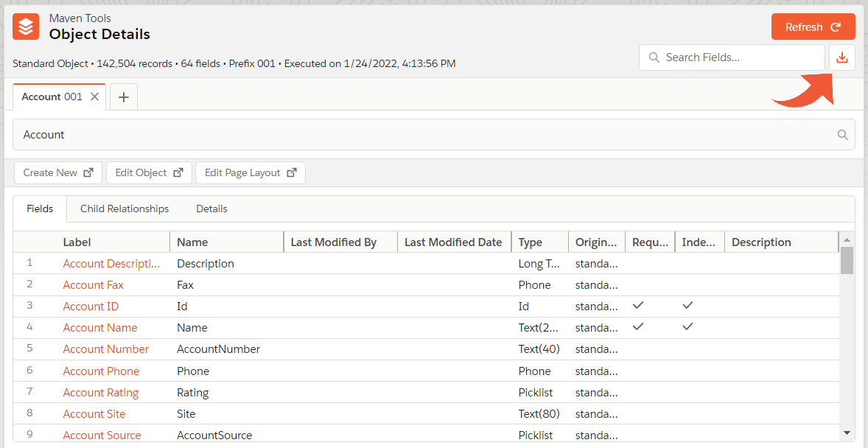Click the magnifier icon in the Account search box

point(842,135)
